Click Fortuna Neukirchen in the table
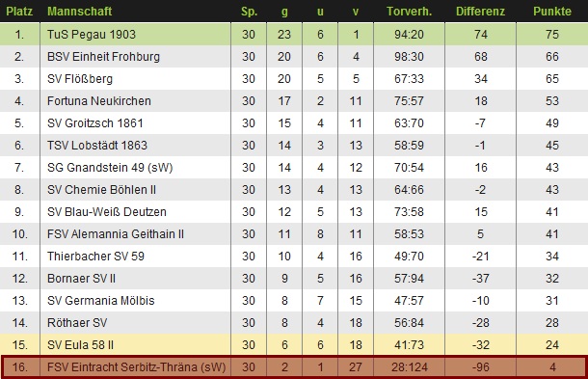This screenshot has height=379, width=588. pyautogui.click(x=99, y=101)
